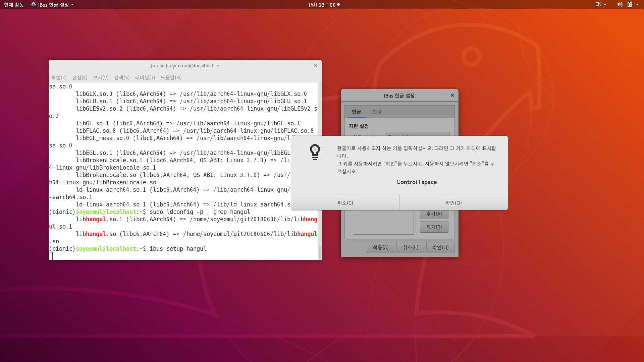Viewport: 644px width, 362px height.
Task: Open the 터미널(T) menu in the terminal
Action: tap(145, 77)
